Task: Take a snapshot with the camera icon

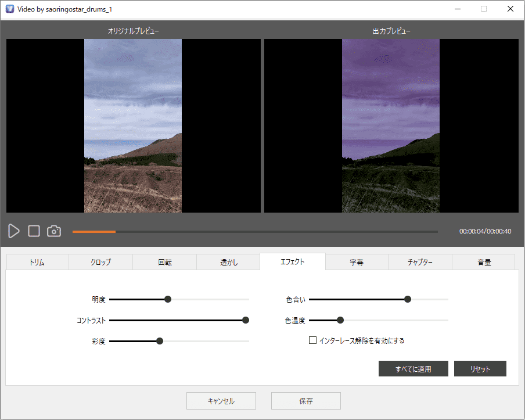Action: point(54,231)
